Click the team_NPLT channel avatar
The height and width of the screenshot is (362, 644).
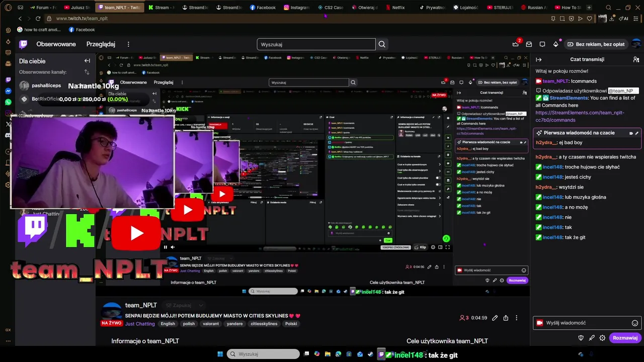coord(112,312)
